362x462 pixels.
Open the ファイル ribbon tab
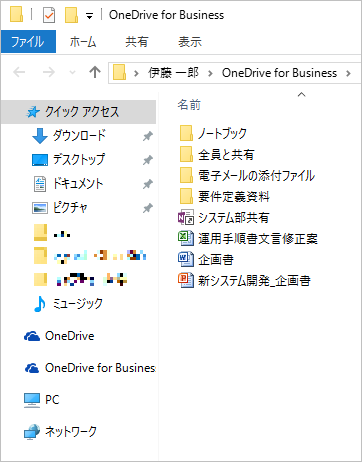click(28, 42)
